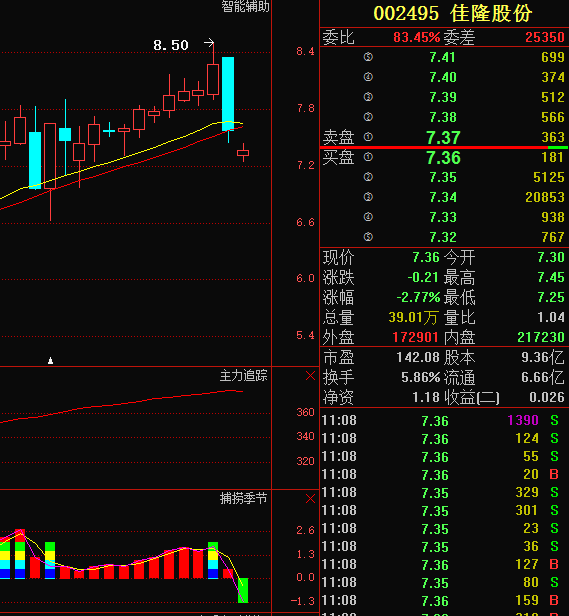Image resolution: width=569 pixels, height=616 pixels.
Task: Close the 主力追踪 indicator panel
Action: (x=310, y=376)
